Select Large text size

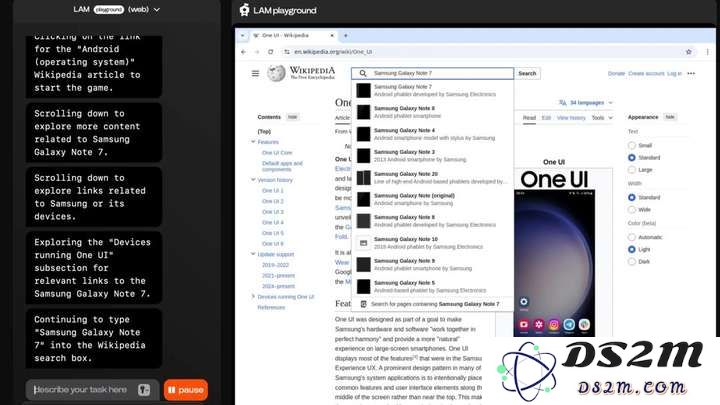coord(632,170)
